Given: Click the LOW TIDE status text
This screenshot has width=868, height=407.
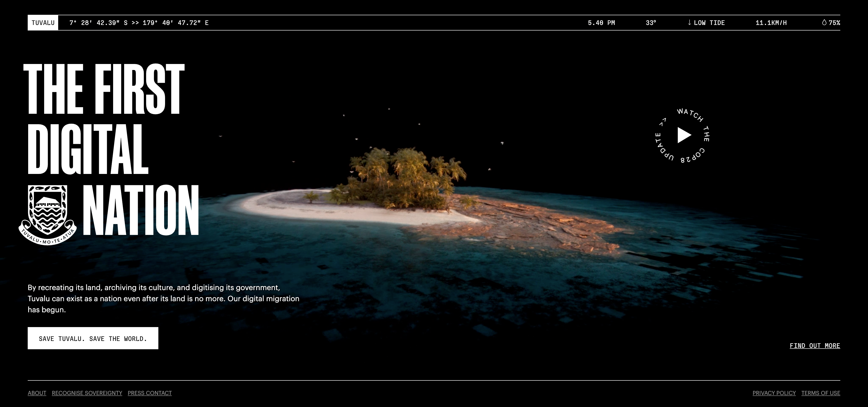Looking at the screenshot, I should [x=709, y=23].
